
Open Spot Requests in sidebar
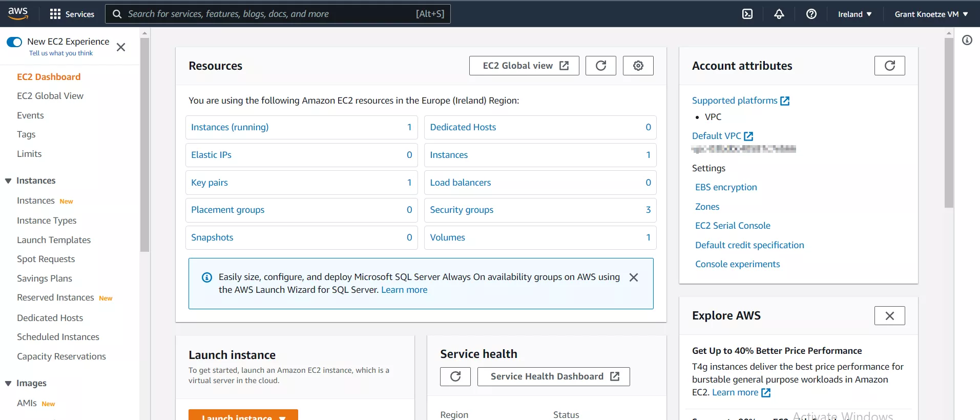(46, 259)
